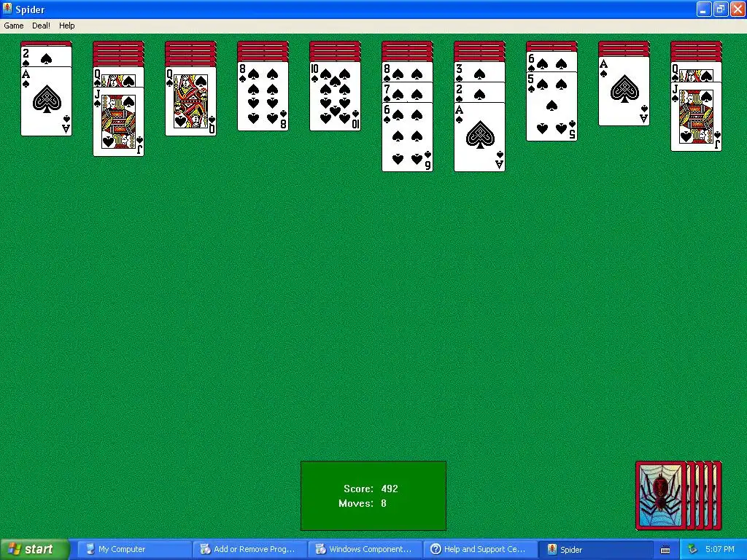The image size is (747, 560).
Task: Select the 6 of spades above the 5 of spades
Action: pyautogui.click(x=551, y=62)
